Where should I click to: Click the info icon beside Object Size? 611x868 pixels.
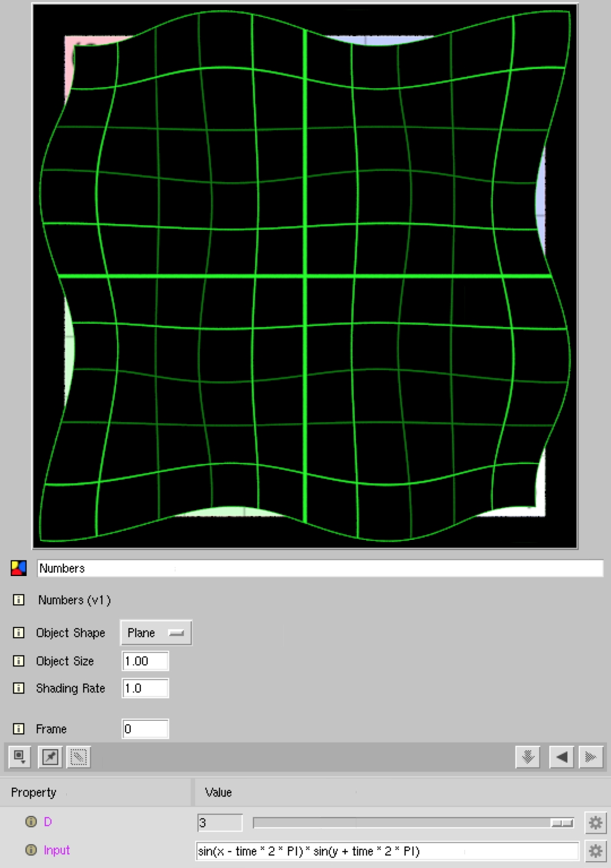[19, 661]
